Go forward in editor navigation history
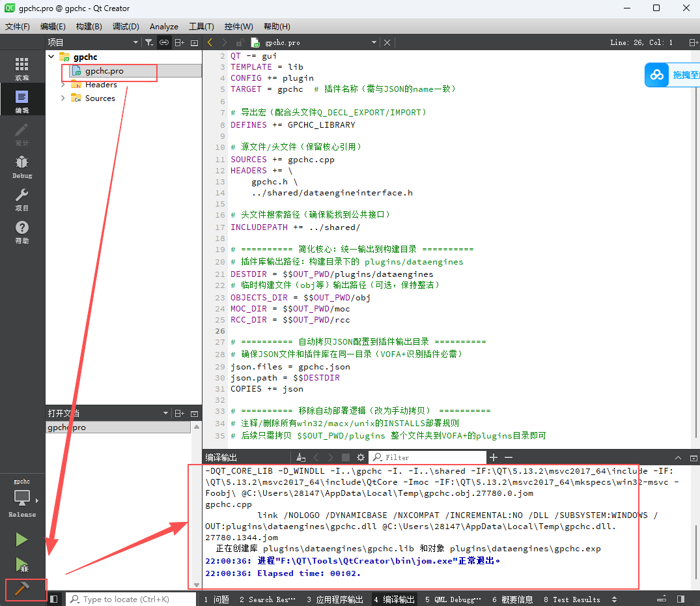700x606 pixels. tap(225, 42)
